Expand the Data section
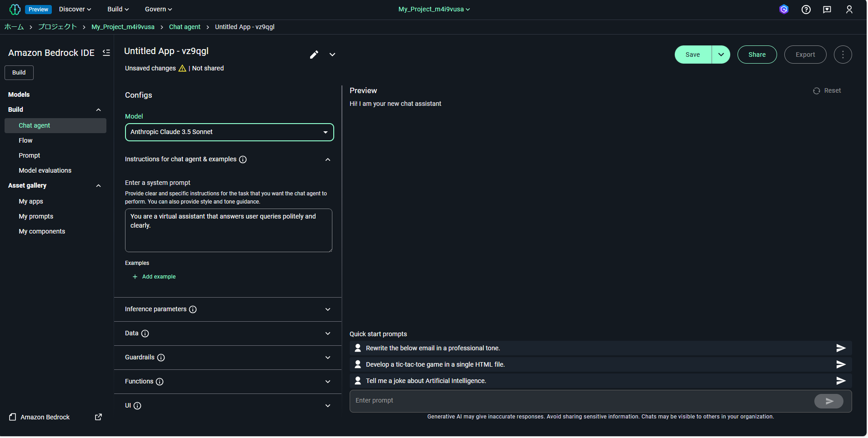The height and width of the screenshot is (438, 868). click(x=328, y=333)
